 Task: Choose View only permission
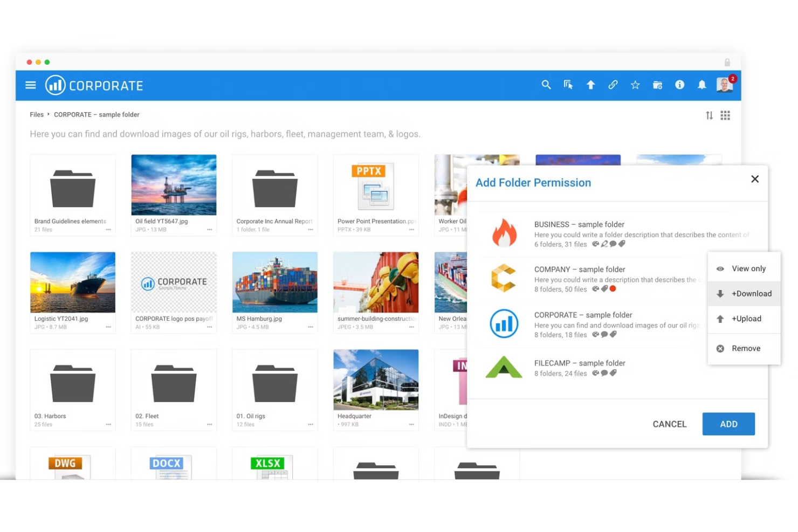744,268
